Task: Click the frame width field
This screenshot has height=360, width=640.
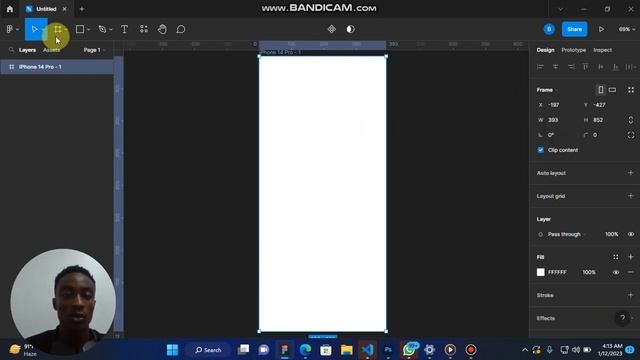Action: pyautogui.click(x=558, y=120)
